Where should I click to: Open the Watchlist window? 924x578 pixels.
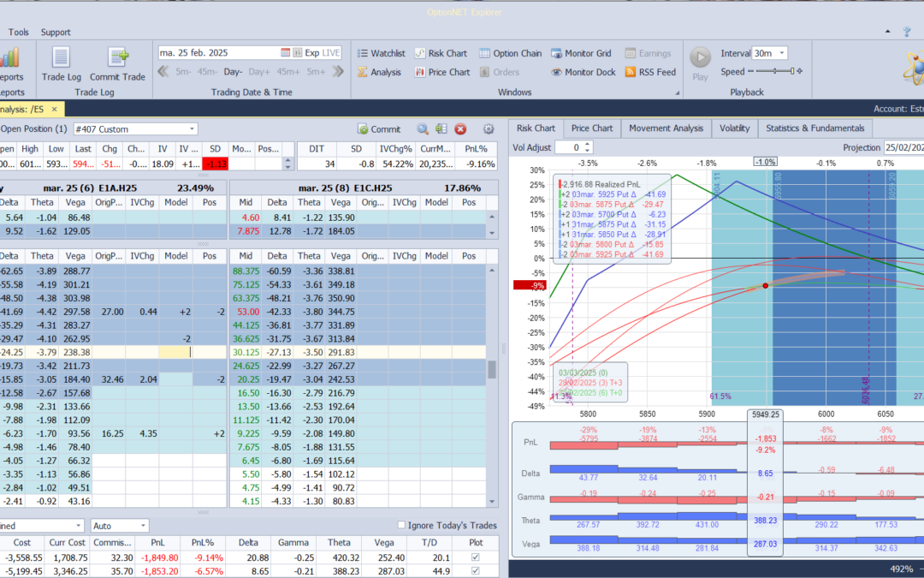pos(382,53)
